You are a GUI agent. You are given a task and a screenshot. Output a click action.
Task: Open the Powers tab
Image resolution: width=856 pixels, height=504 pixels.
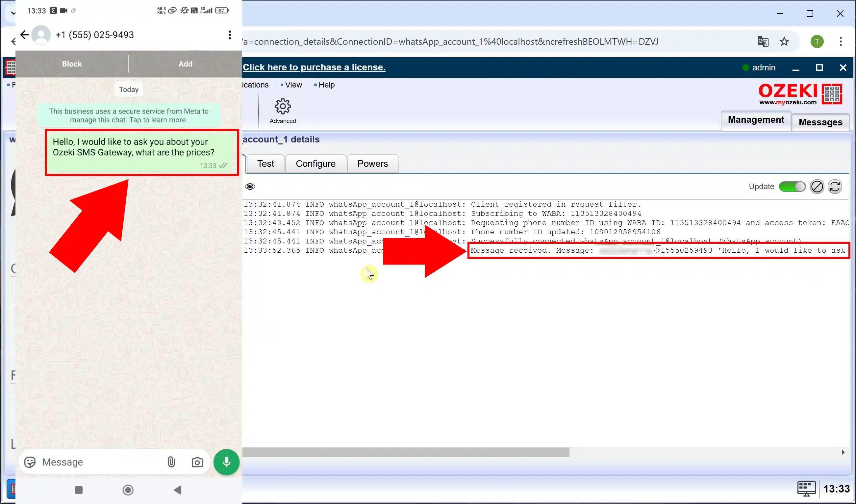373,164
